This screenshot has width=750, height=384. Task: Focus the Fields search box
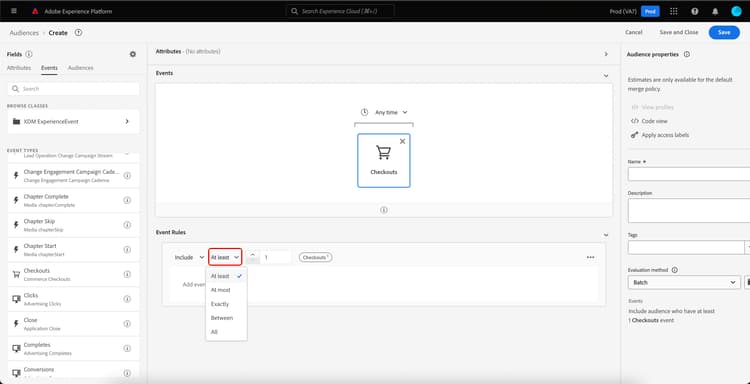[73, 89]
